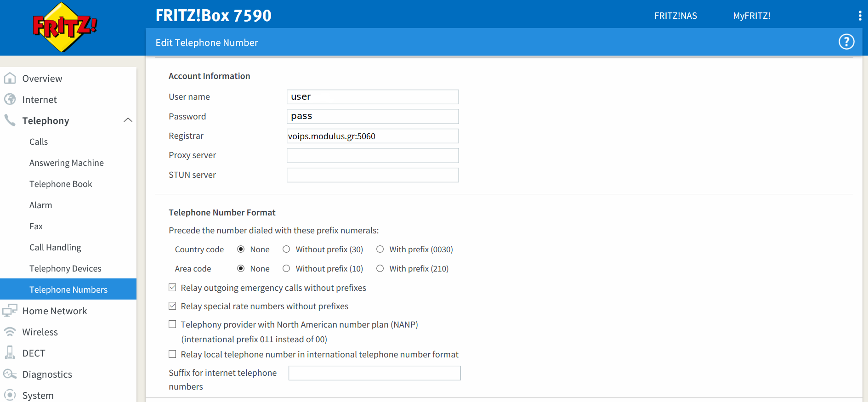Click the User name input field
868x402 pixels.
(373, 97)
